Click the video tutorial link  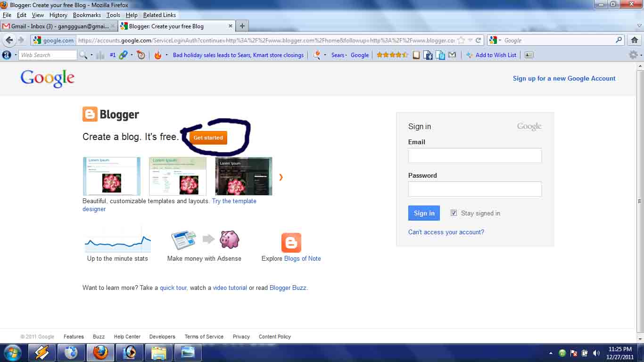tap(230, 288)
